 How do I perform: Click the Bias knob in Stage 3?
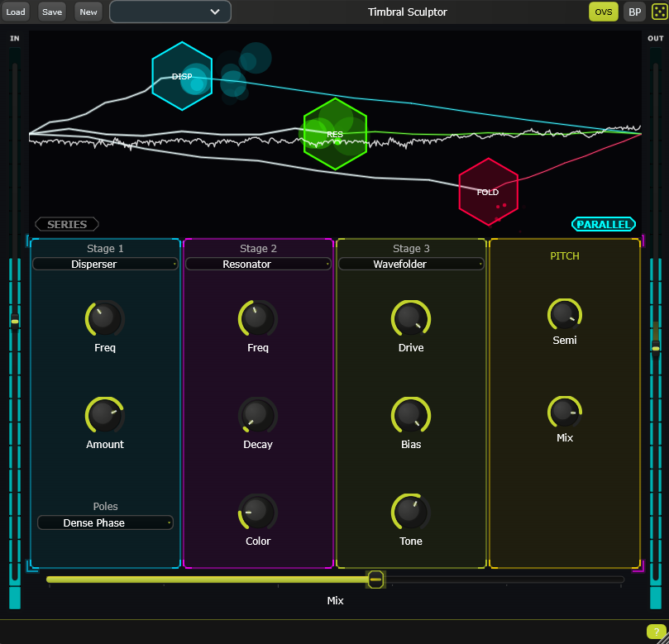410,415
